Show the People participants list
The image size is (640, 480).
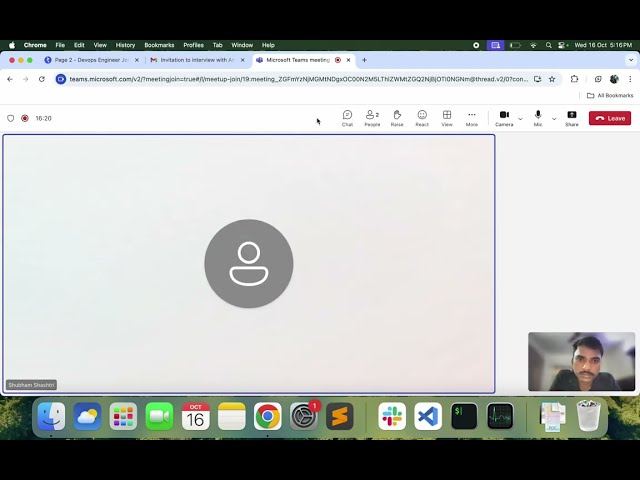click(x=372, y=118)
